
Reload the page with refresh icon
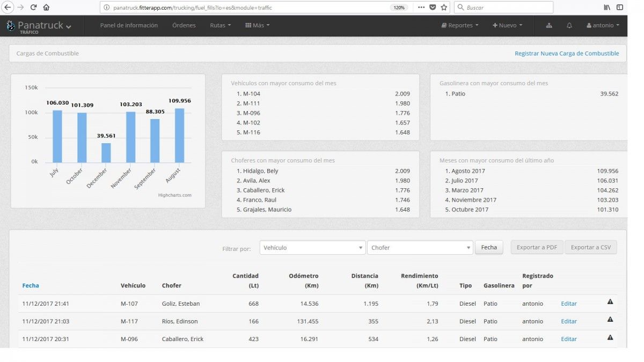click(x=33, y=8)
